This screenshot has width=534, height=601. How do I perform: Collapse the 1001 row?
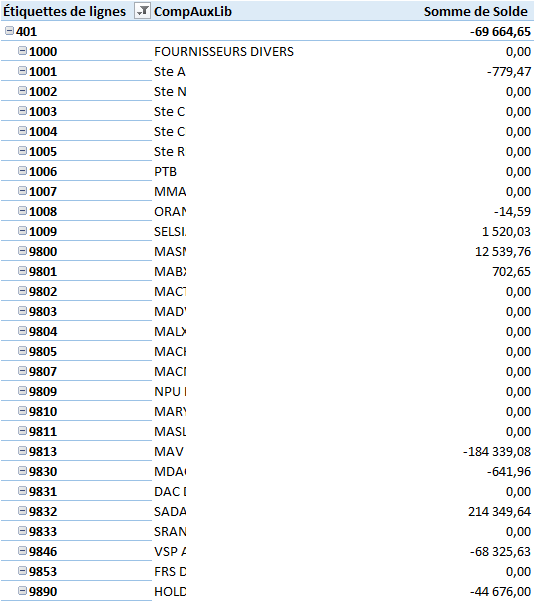click(23, 71)
